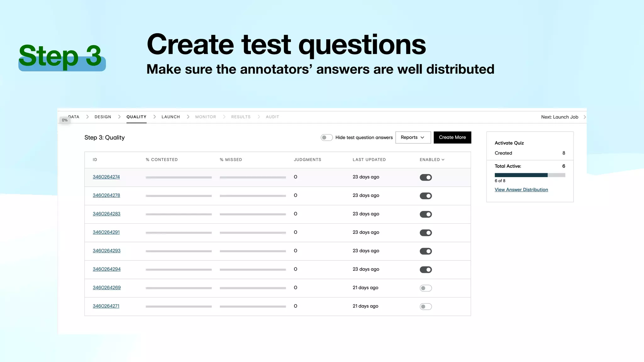Click the 6 of 8 progress bar

click(x=530, y=175)
